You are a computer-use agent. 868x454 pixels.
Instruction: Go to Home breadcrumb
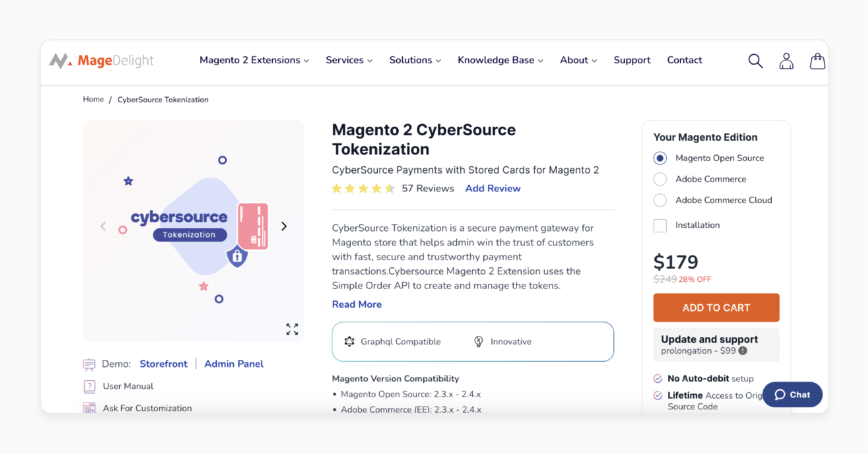[93, 99]
